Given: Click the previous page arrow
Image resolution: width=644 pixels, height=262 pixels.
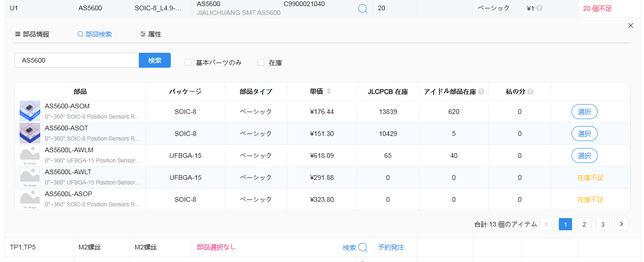Looking at the screenshot, I should point(547,224).
